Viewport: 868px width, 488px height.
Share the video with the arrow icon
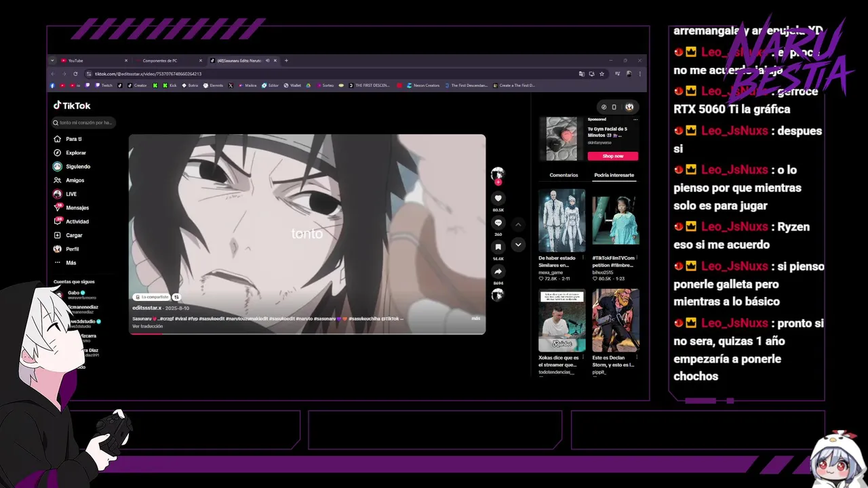(498, 272)
